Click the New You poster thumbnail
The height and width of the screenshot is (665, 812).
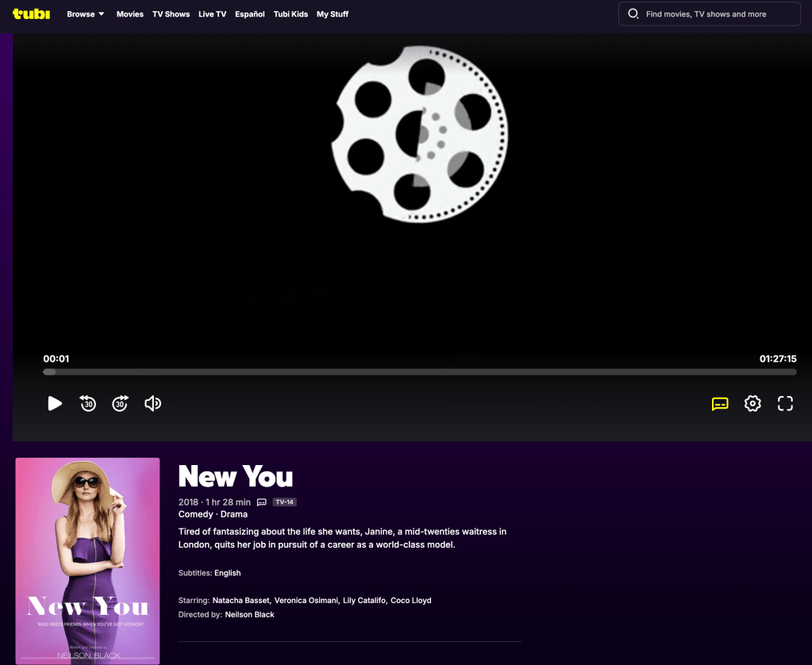click(x=87, y=560)
